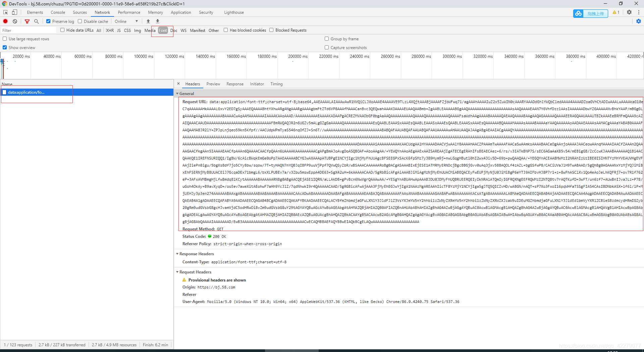Switch to the Elements panel
644x352 pixels.
pos(35,12)
